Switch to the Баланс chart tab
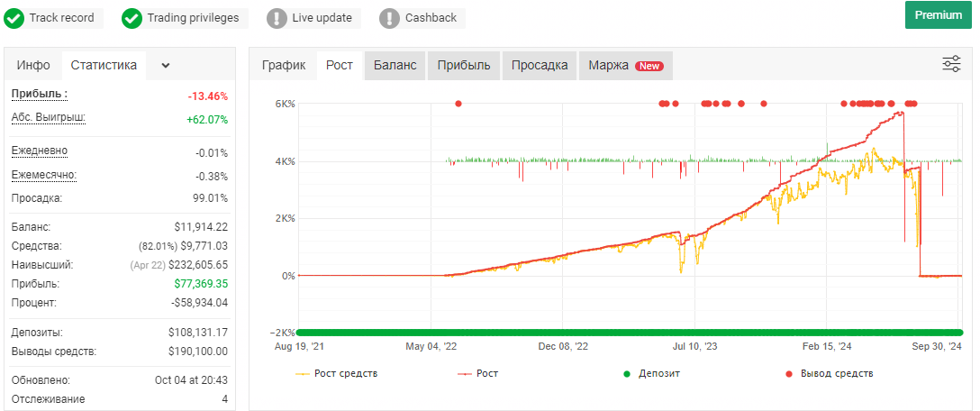Viewport: 980px width, 411px height. [x=395, y=65]
